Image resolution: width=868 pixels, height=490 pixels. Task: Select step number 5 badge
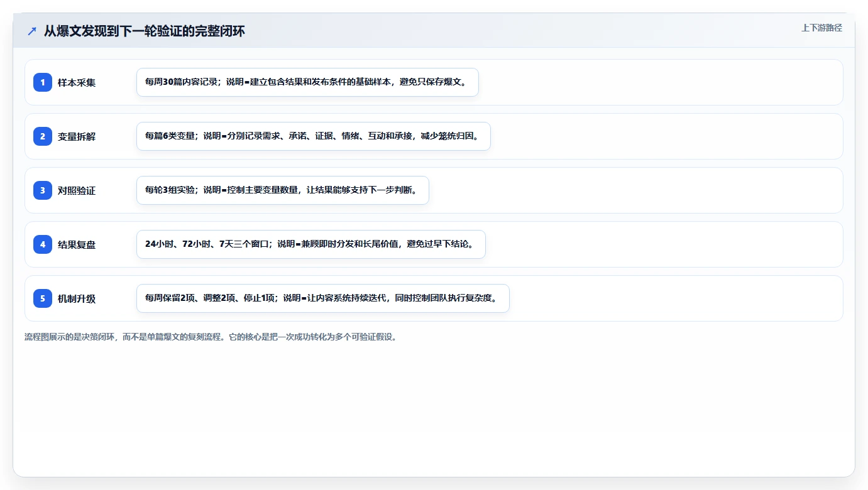tap(43, 298)
